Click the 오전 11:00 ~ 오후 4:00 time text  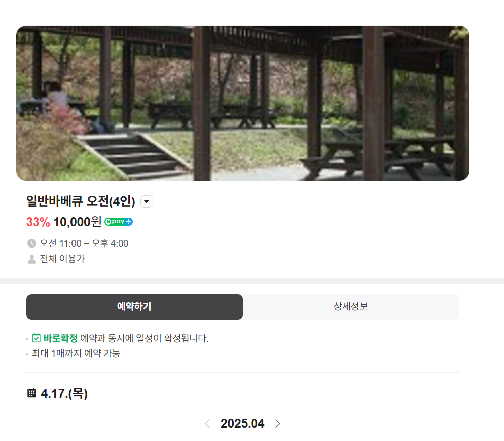coord(84,243)
